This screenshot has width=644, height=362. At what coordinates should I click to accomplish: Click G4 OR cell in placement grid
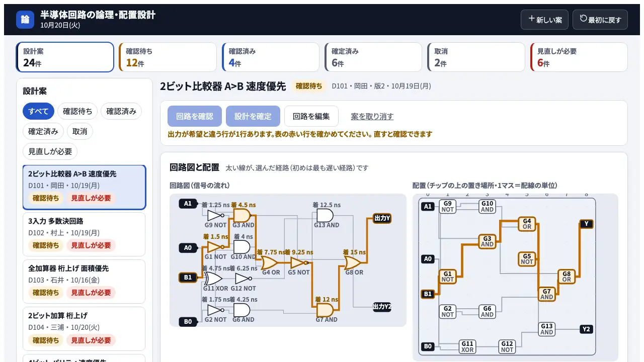[x=527, y=224]
